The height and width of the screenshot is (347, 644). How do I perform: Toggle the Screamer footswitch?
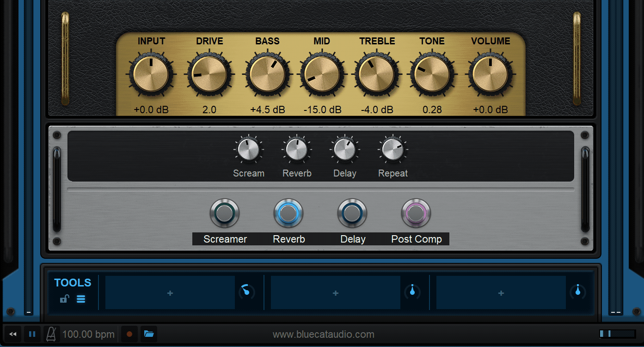[224, 213]
